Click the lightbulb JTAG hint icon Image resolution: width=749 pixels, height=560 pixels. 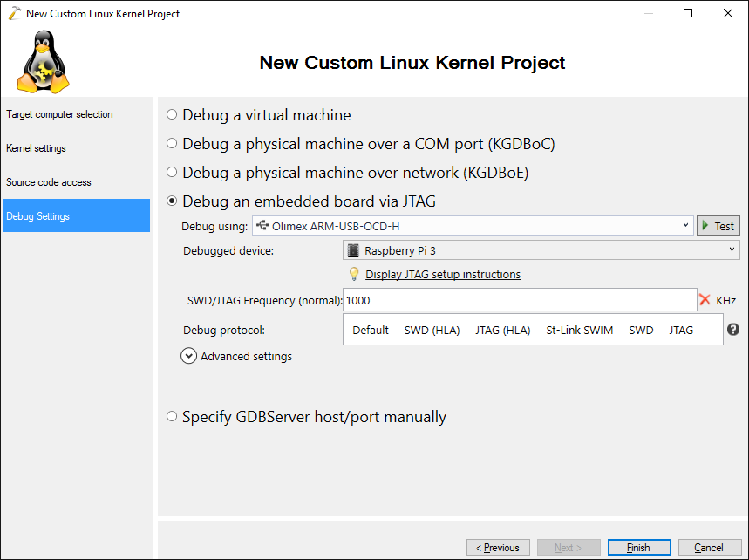click(354, 274)
